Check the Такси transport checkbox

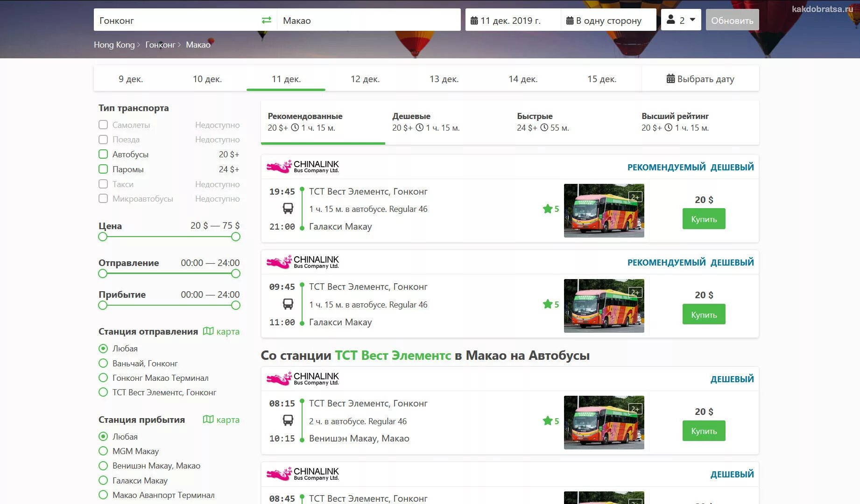pyautogui.click(x=103, y=184)
